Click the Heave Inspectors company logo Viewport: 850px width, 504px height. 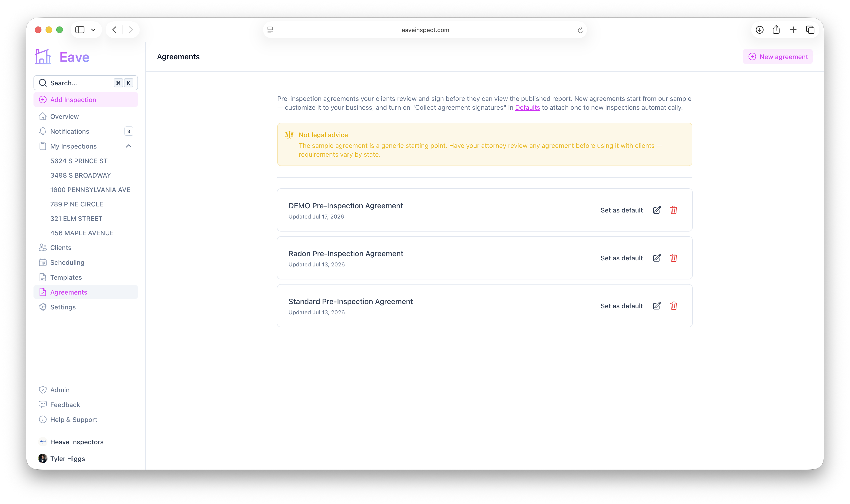tap(43, 442)
